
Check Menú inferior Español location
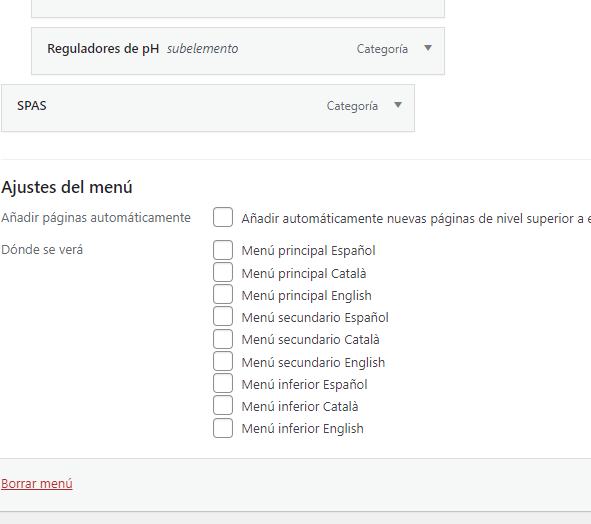[x=223, y=384]
